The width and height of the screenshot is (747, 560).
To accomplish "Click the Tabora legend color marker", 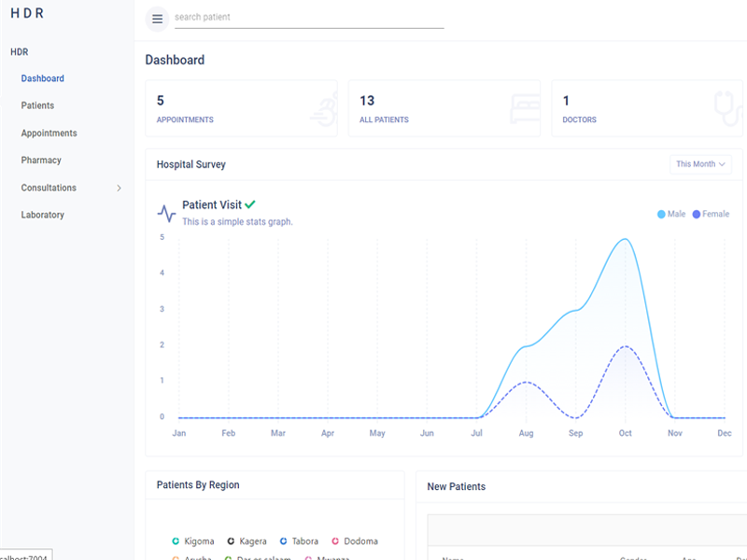I will point(283,541).
